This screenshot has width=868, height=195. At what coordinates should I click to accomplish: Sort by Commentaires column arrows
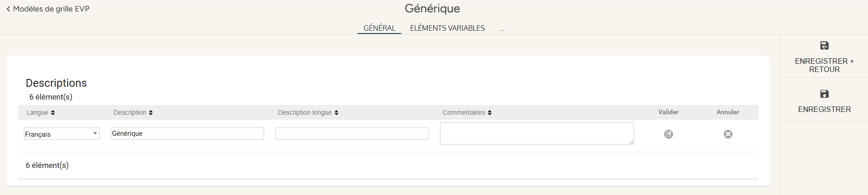tap(489, 113)
